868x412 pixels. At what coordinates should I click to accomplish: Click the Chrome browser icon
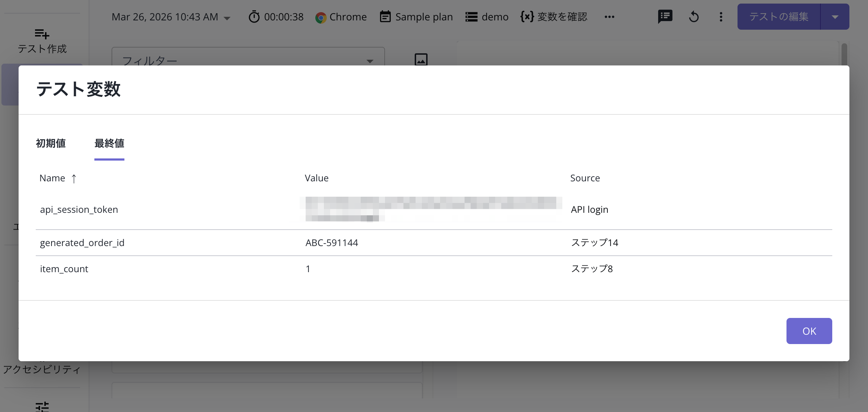pyautogui.click(x=321, y=17)
